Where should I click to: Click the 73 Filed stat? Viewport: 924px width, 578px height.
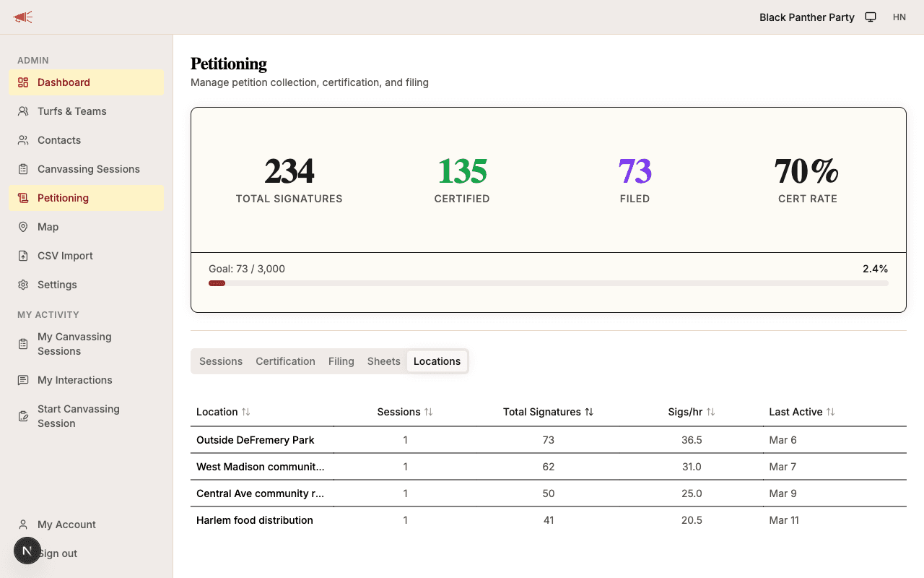click(x=635, y=180)
